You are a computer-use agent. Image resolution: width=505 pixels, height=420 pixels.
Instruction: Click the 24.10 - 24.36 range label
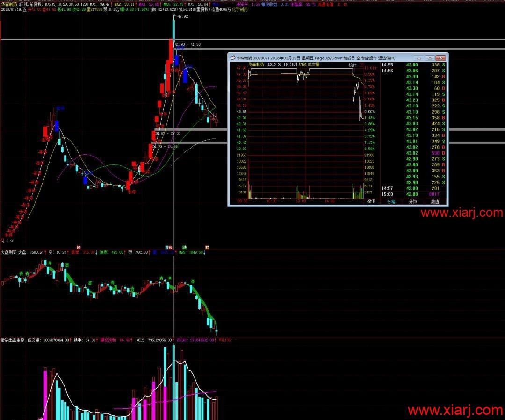[165, 146]
